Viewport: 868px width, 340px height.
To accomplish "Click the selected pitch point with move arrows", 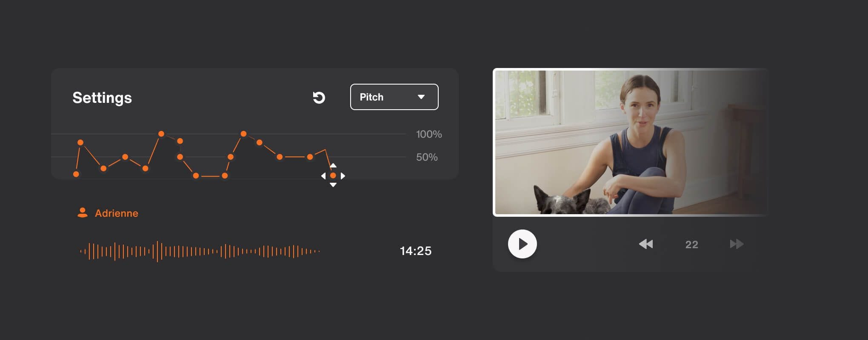I will click(333, 176).
